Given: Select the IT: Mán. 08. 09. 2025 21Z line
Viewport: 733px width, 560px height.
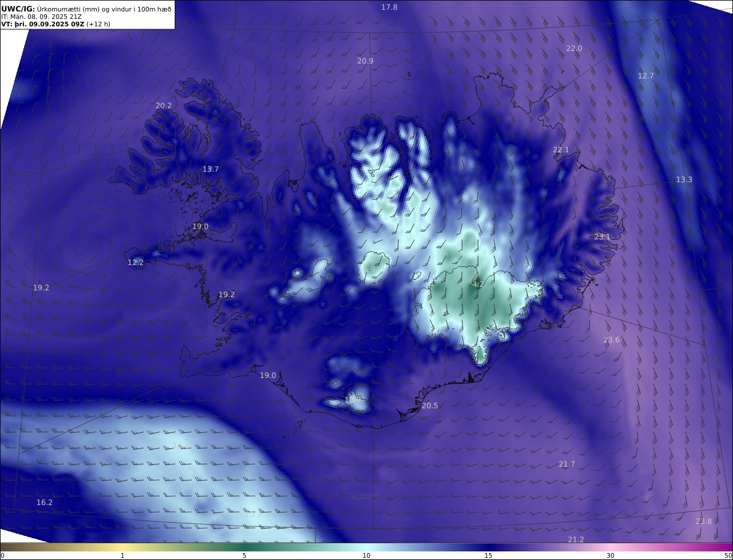Looking at the screenshot, I should tap(41, 17).
